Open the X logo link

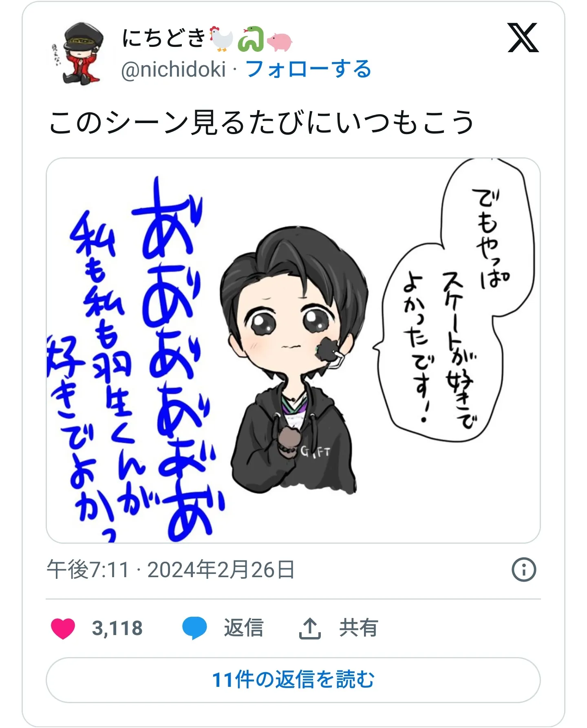coord(523,38)
